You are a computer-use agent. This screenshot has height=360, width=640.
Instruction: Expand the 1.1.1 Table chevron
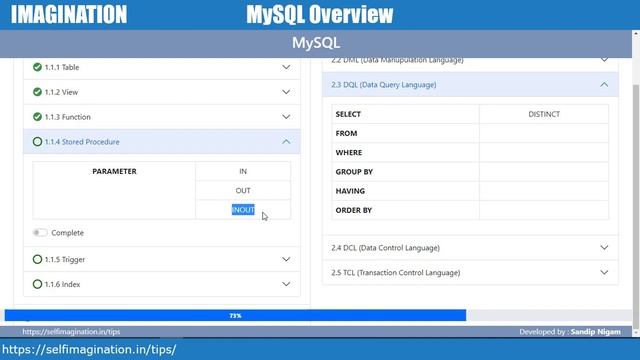point(286,67)
